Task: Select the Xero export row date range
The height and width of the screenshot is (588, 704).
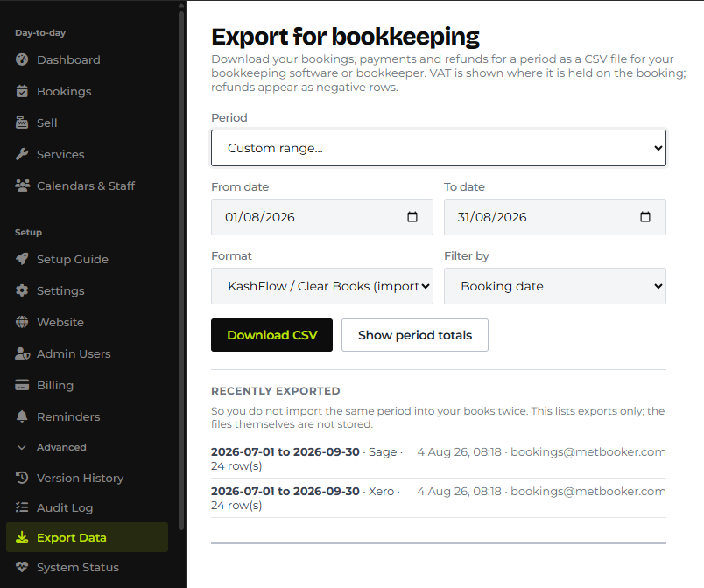Action: (285, 491)
